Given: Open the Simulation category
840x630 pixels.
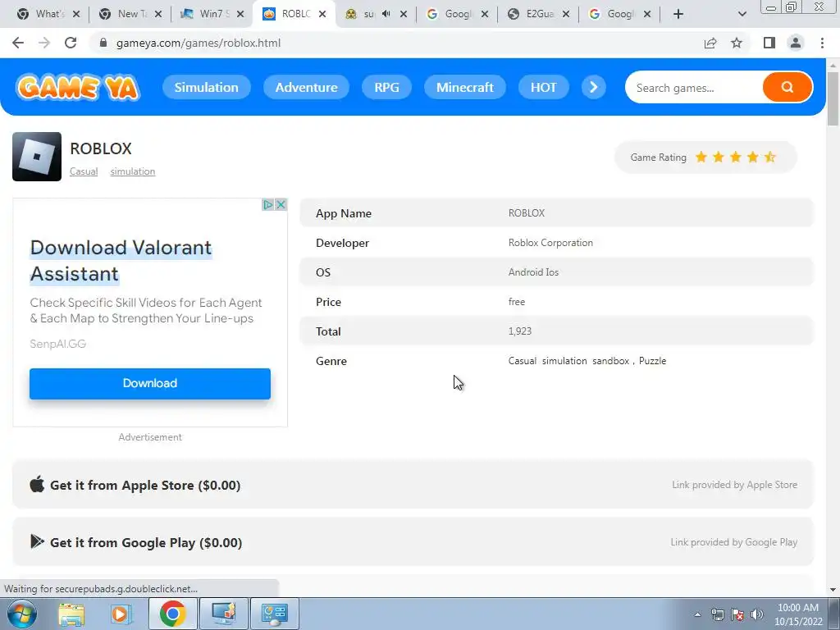Looking at the screenshot, I should point(206,87).
